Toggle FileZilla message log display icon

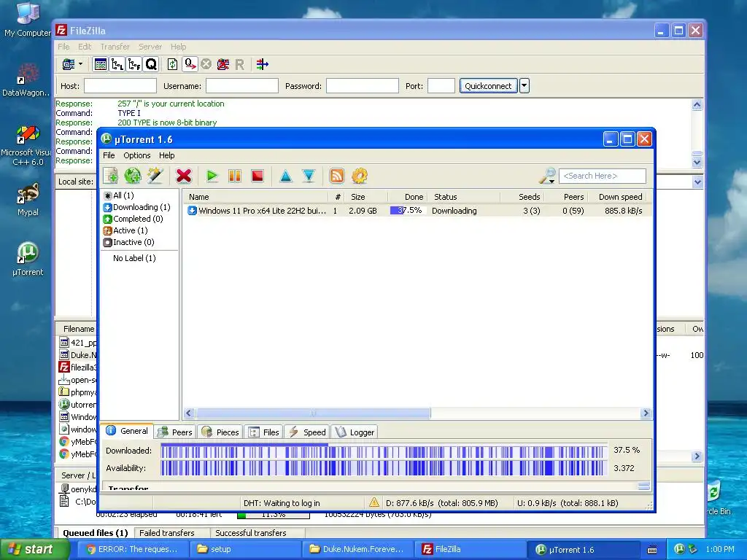[x=101, y=64]
